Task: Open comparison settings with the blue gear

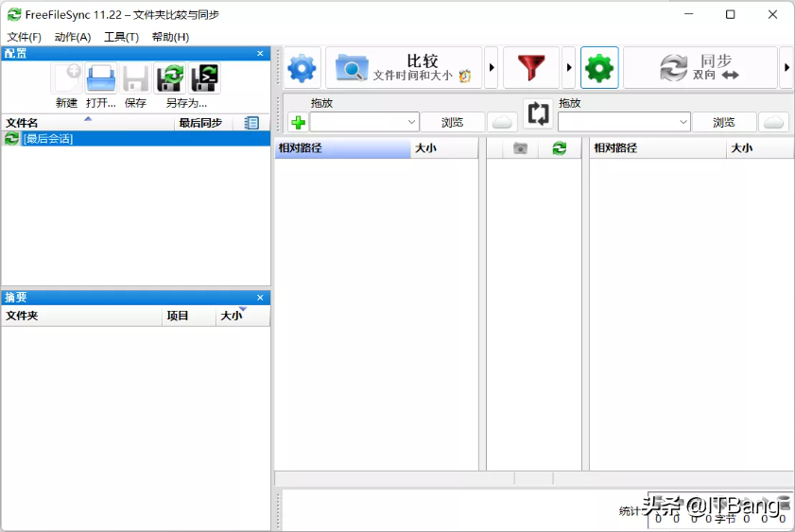Action: coord(302,68)
